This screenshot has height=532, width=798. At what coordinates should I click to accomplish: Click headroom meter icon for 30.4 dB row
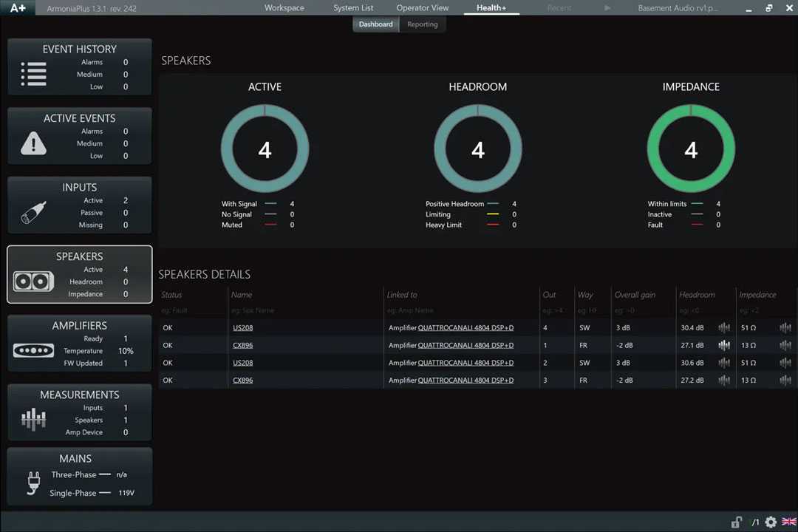(x=724, y=328)
